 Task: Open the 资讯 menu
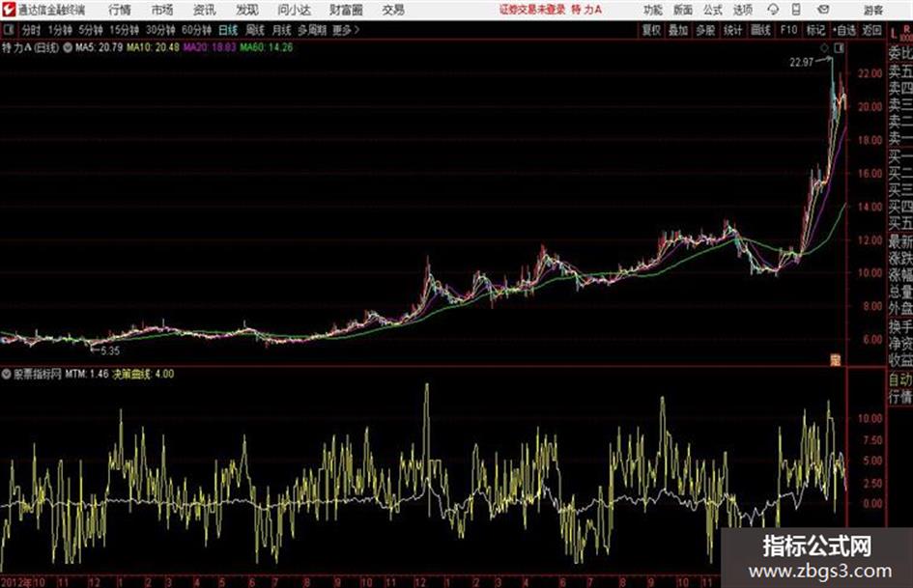coord(205,10)
